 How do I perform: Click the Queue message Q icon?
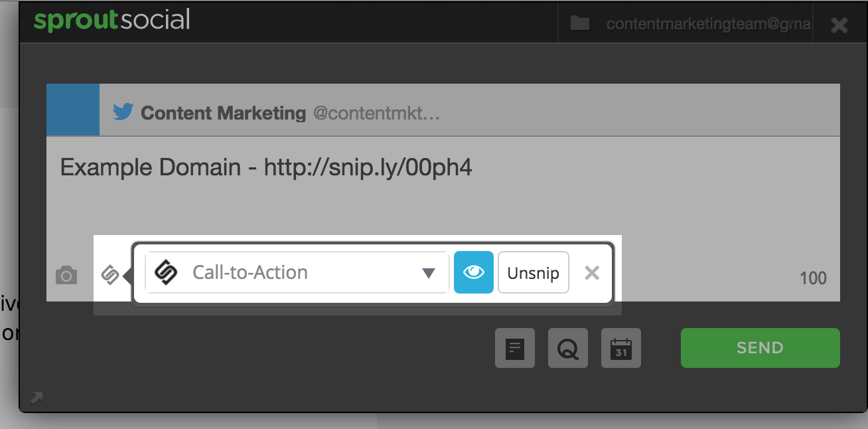point(568,348)
